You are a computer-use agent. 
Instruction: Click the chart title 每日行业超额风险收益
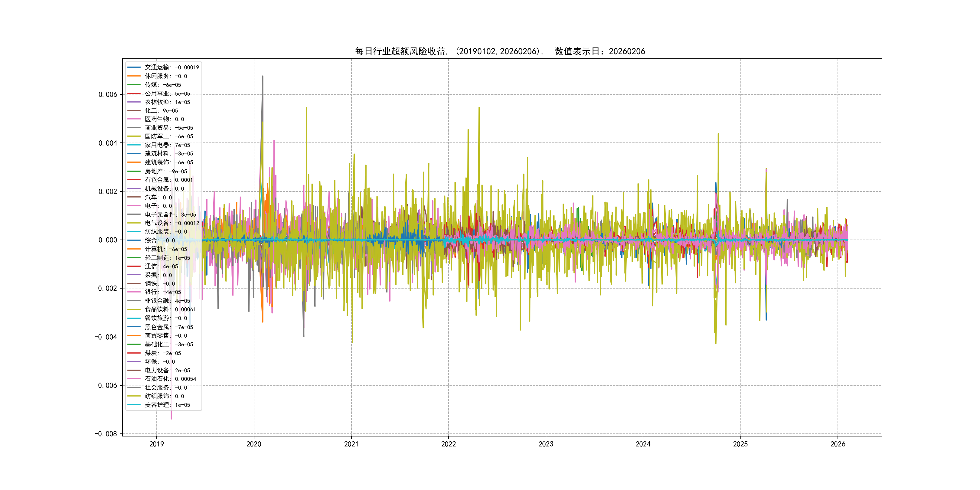[400, 51]
